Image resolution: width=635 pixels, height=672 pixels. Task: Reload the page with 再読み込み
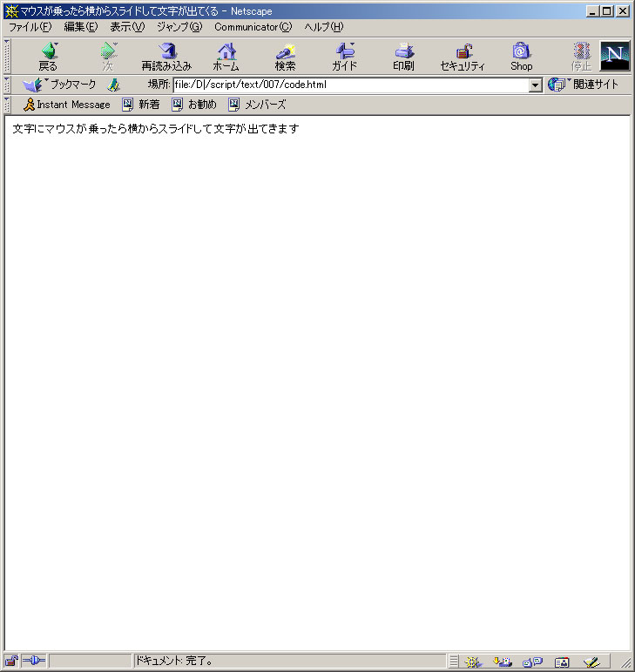click(166, 56)
